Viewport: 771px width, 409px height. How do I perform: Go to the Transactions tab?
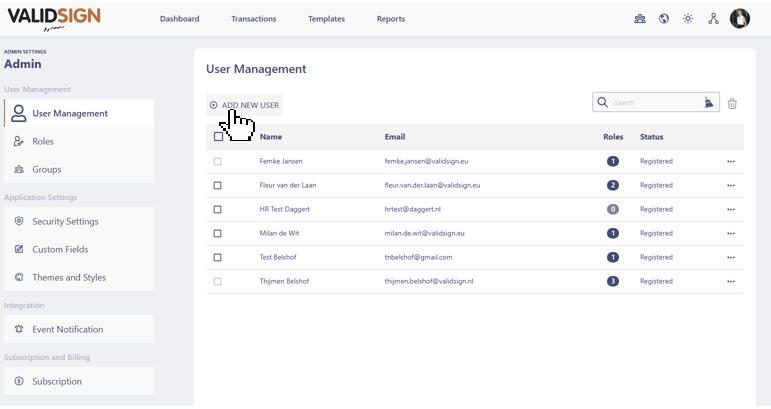253,19
